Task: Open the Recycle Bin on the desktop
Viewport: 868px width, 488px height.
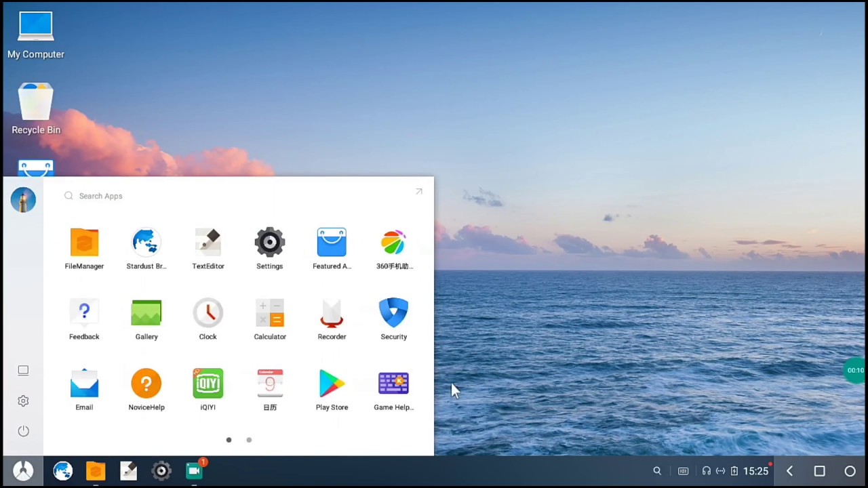Action: click(x=36, y=109)
